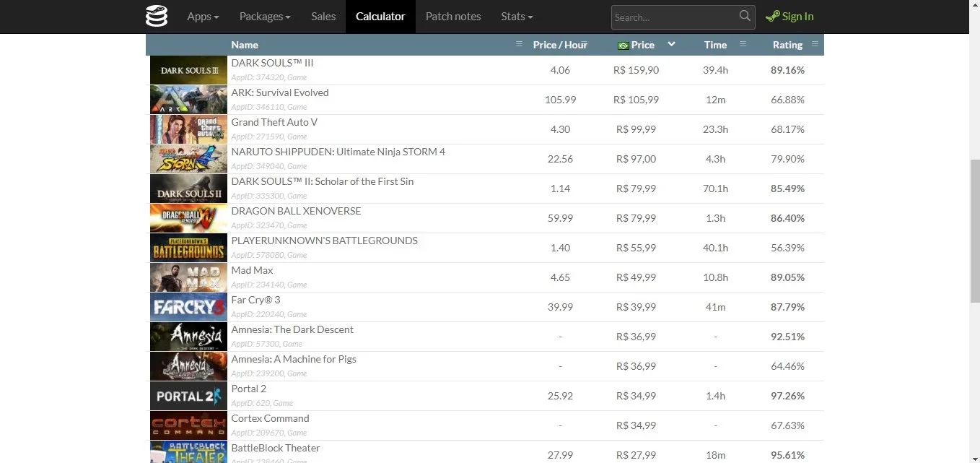Click the SteamDB logo icon
980x463 pixels.
coord(157,16)
